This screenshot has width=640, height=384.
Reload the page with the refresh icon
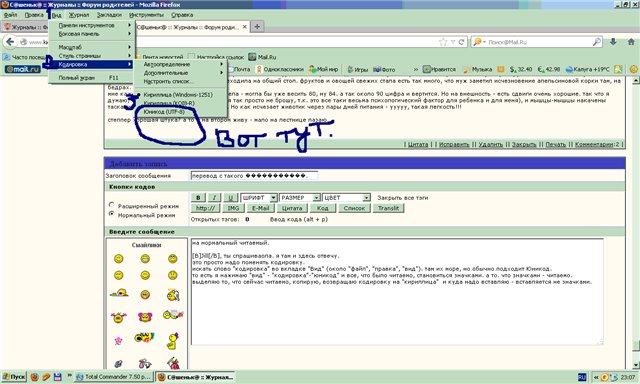tap(462, 42)
